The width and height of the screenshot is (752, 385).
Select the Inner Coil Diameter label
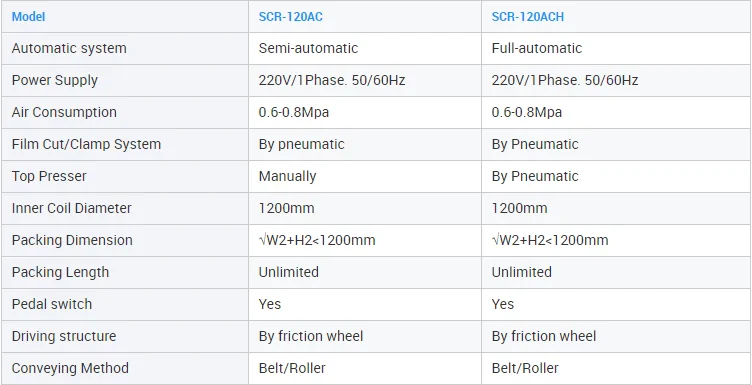point(71,208)
